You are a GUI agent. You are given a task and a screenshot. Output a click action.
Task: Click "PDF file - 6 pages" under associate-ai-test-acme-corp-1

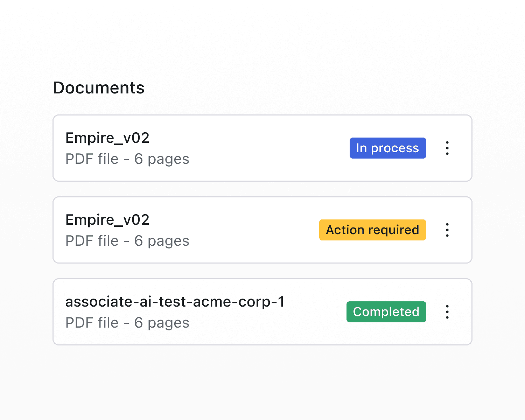(127, 323)
